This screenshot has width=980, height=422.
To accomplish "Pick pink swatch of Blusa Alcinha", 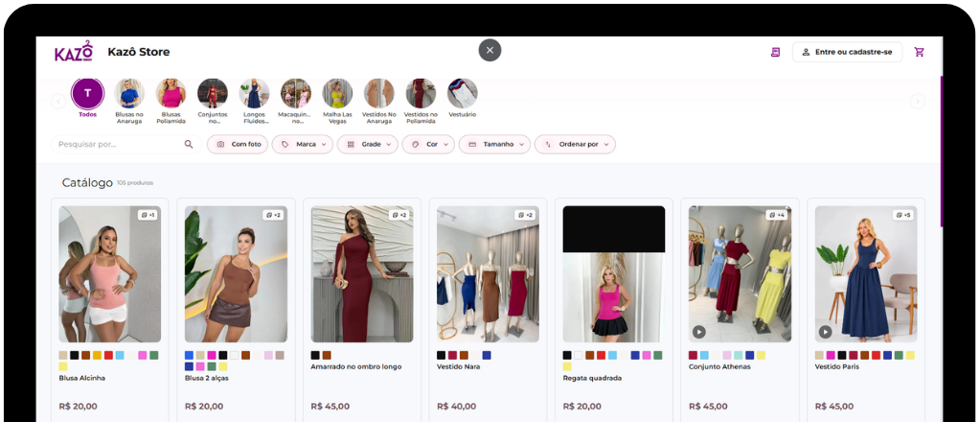I will click(143, 355).
